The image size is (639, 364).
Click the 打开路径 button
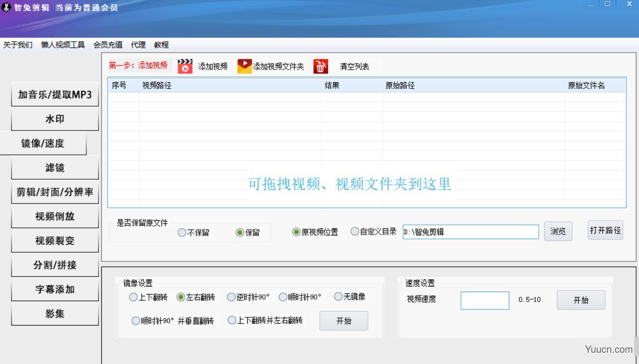[605, 230]
